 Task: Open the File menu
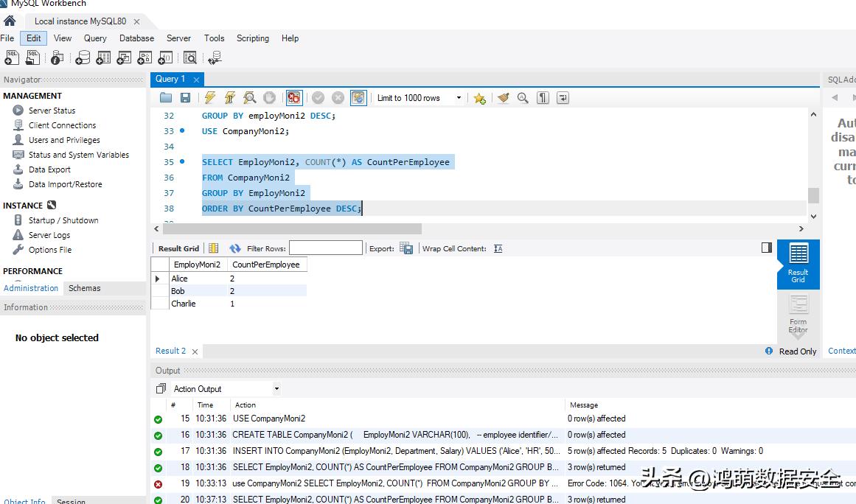click(7, 38)
